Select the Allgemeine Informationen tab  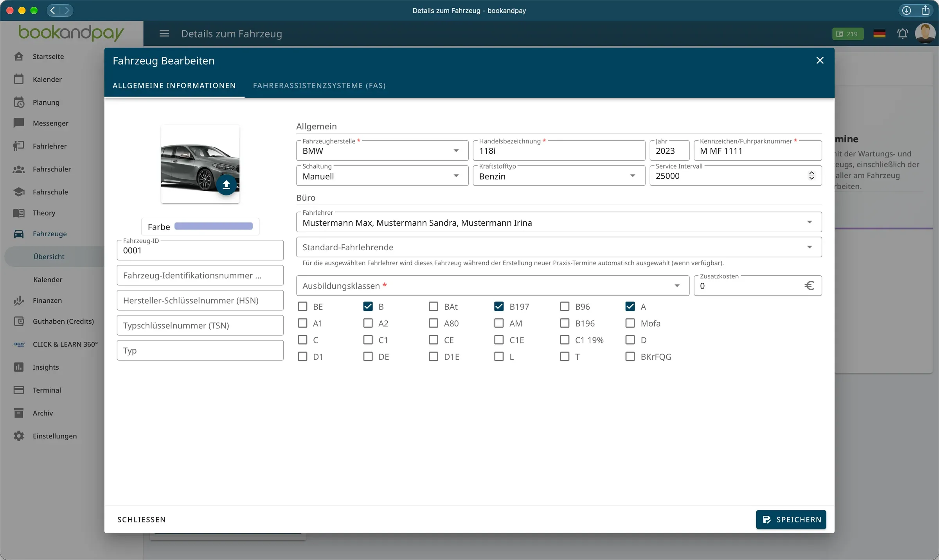[174, 86]
